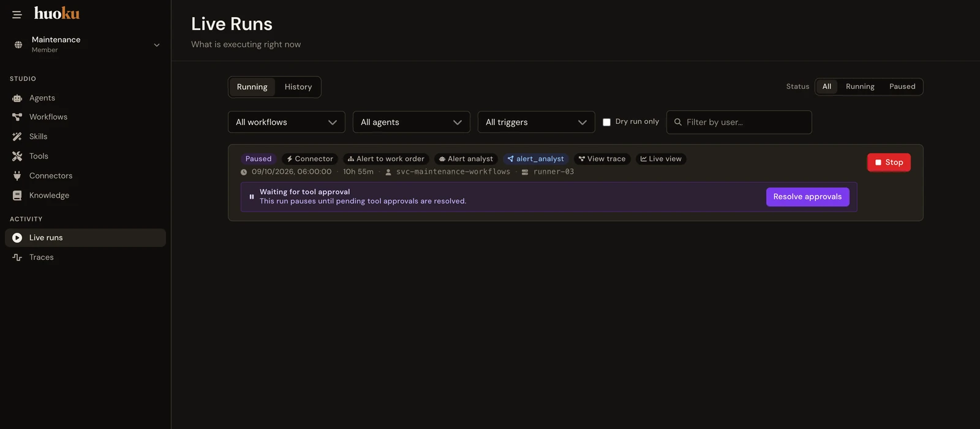980x429 pixels.
Task: Open Traces from the sidebar
Action: pyautogui.click(x=85, y=257)
